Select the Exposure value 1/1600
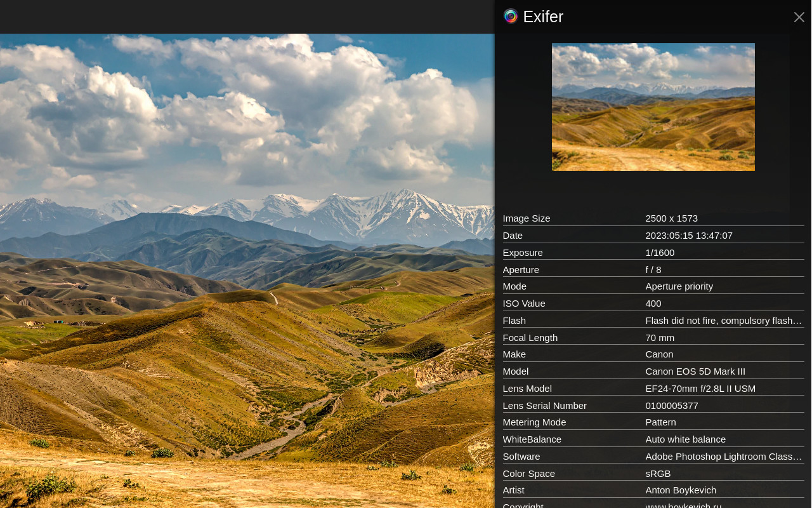812x508 pixels. 660,253
